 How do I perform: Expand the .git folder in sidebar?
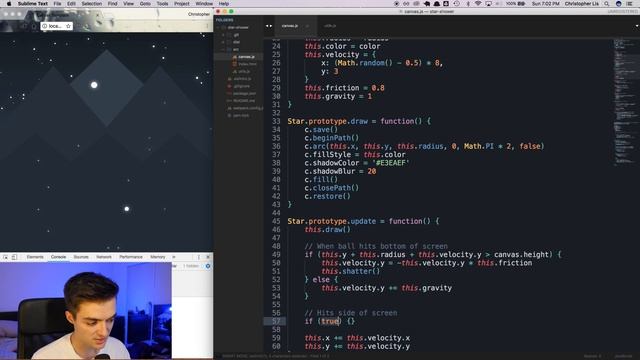(224, 35)
